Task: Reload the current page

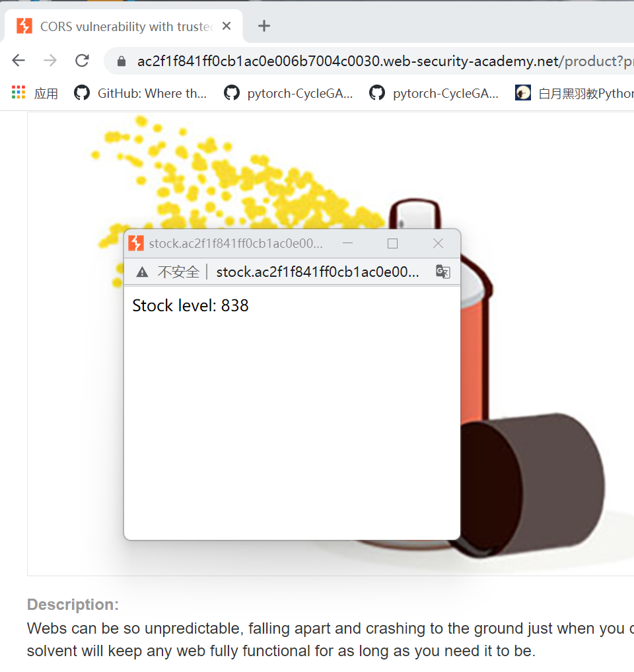Action: [82, 60]
